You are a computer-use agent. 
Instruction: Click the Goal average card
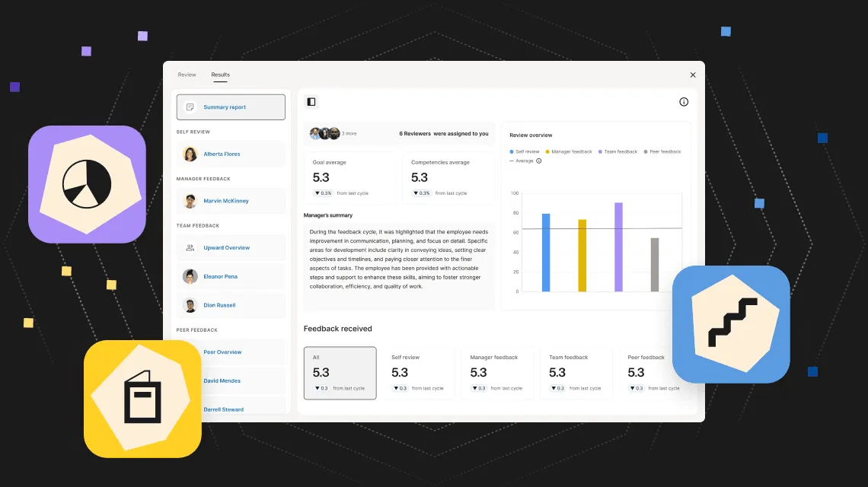coord(349,177)
